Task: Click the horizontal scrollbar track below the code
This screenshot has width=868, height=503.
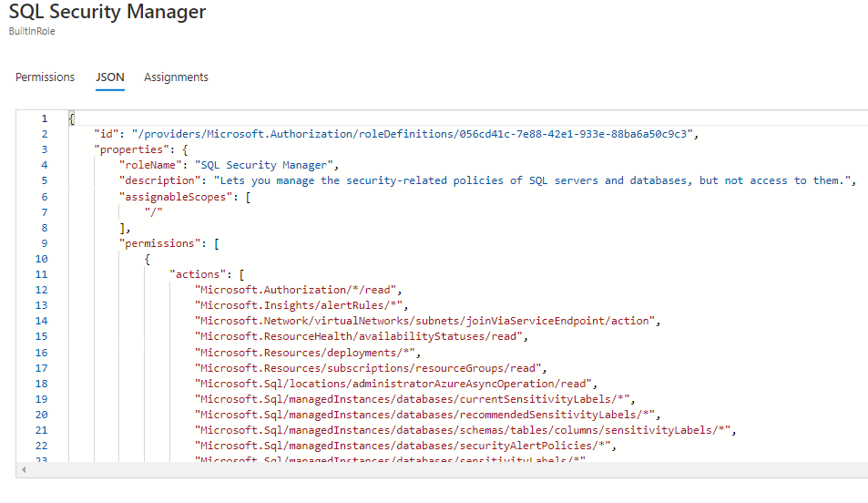Action: coord(437,470)
